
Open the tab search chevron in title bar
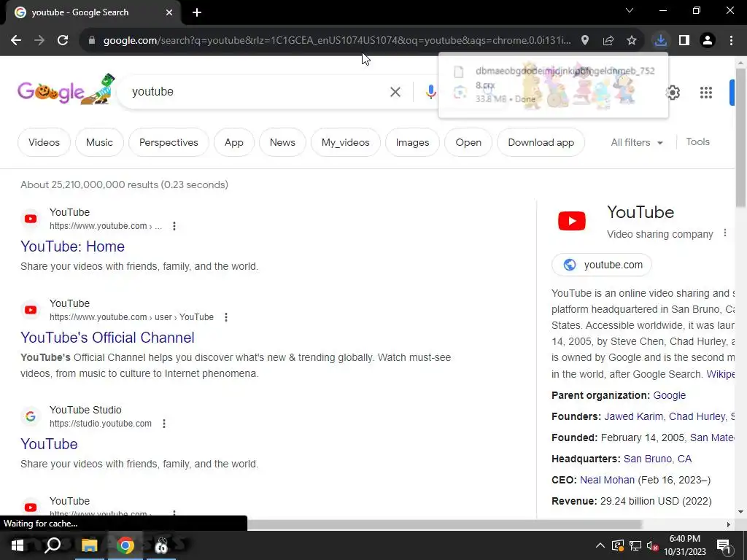point(630,10)
